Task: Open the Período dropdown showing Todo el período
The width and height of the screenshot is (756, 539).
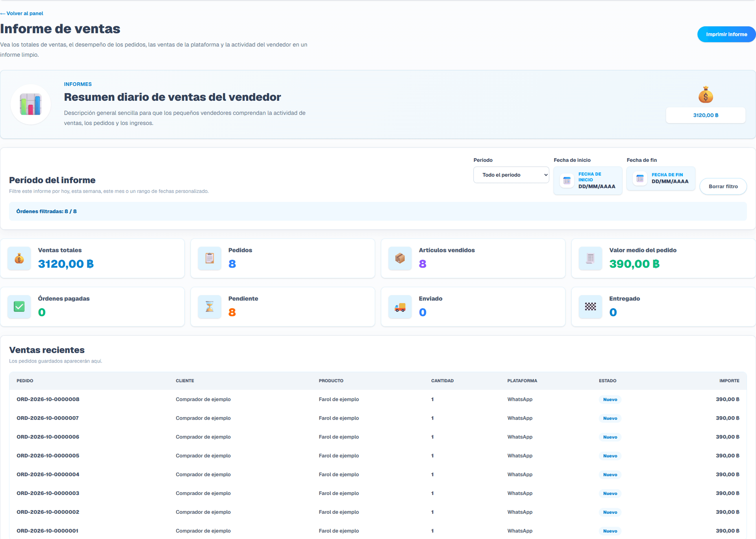Action: click(511, 175)
